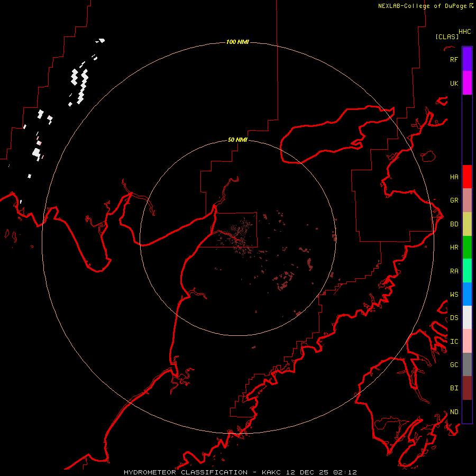Viewport: 476px width, 476px height.
Task: Click the RF purple legend swatch
Action: pos(467,59)
